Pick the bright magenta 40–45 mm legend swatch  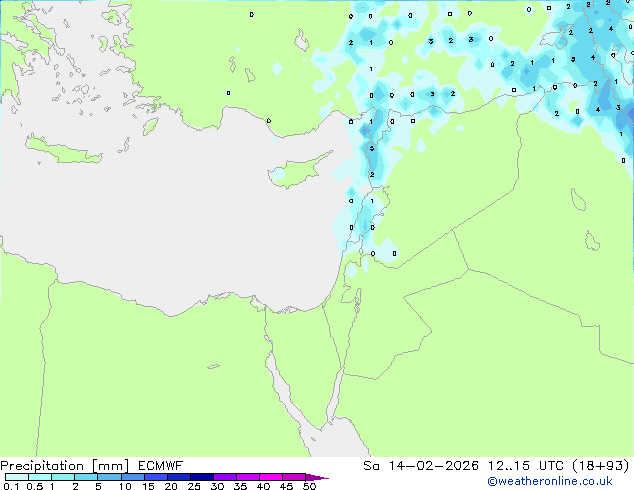(271, 477)
